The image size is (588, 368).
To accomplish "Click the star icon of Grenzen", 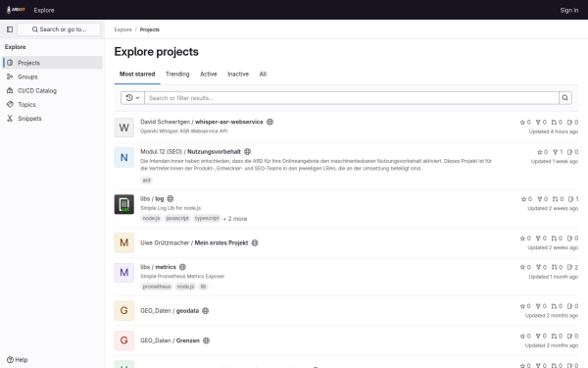I will pos(522,336).
